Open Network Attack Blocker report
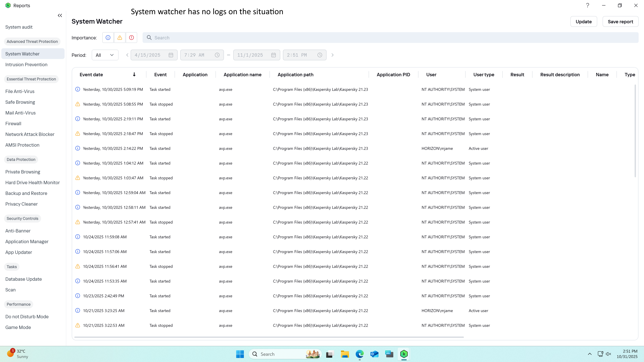Screen dimensions: 644x362 [30, 134]
